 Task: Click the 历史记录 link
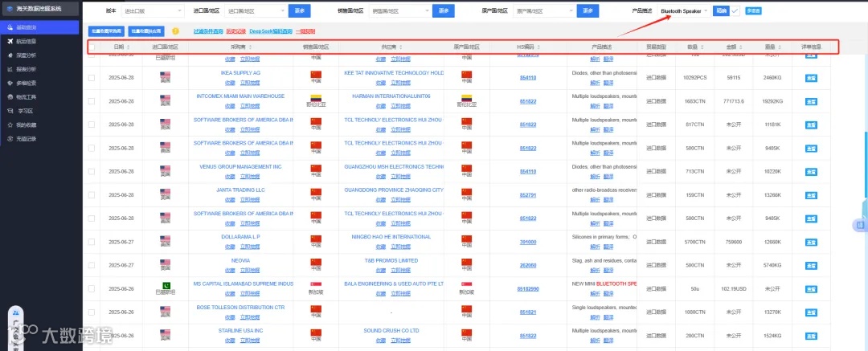click(x=235, y=31)
